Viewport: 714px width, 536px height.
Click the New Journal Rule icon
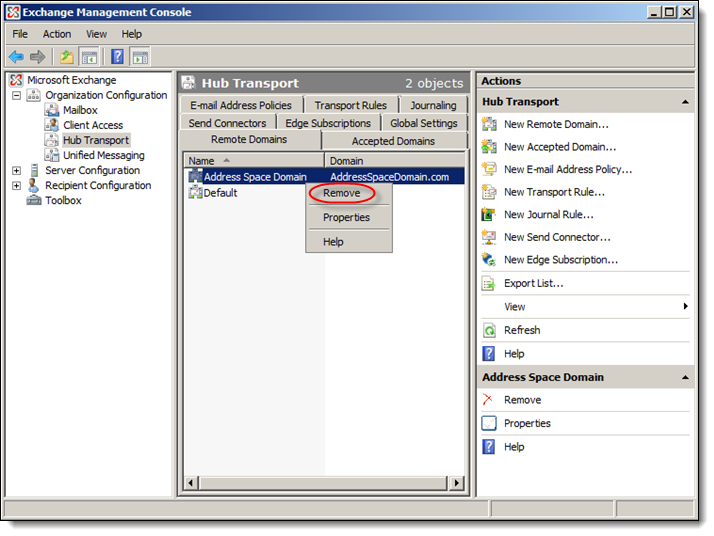[x=489, y=214]
